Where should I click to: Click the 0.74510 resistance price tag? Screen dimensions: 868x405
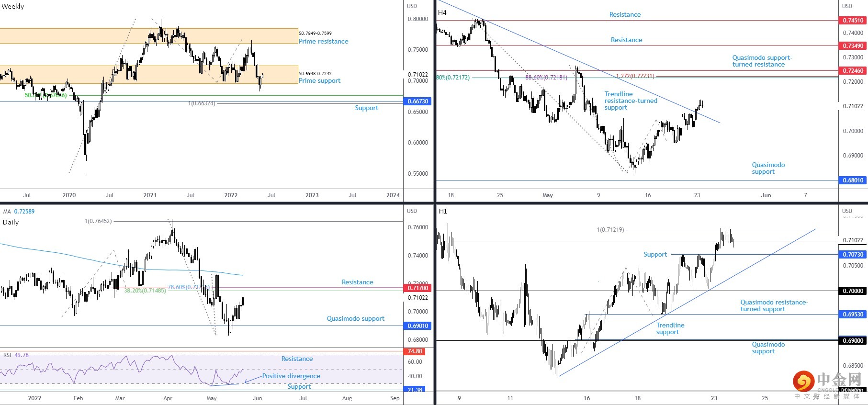853,21
